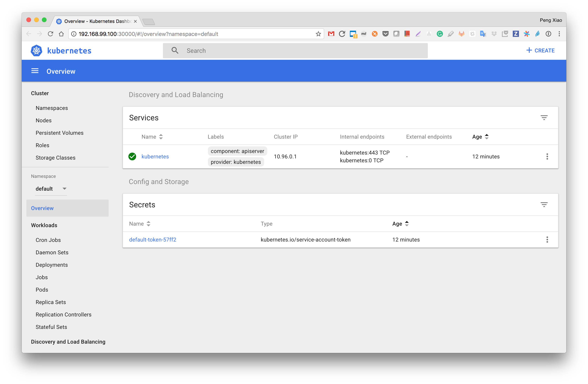Open Chrome's three-dot menu
The image size is (588, 384).
559,34
